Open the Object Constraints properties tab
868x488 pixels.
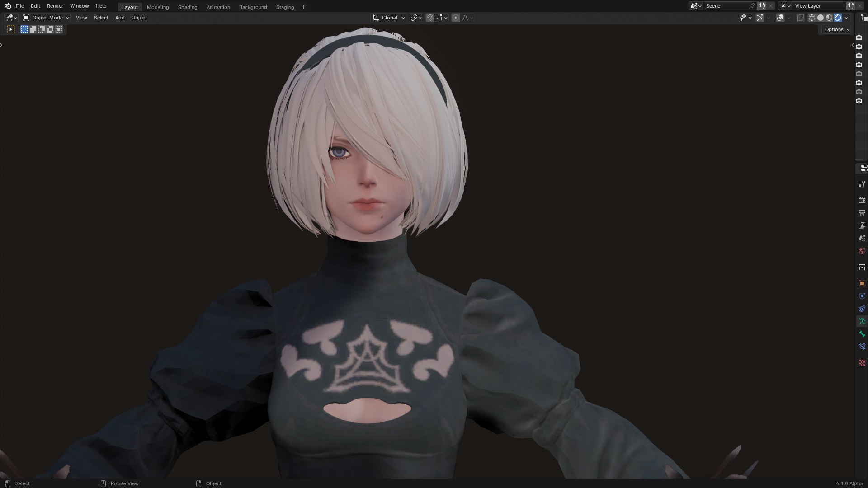(862, 309)
